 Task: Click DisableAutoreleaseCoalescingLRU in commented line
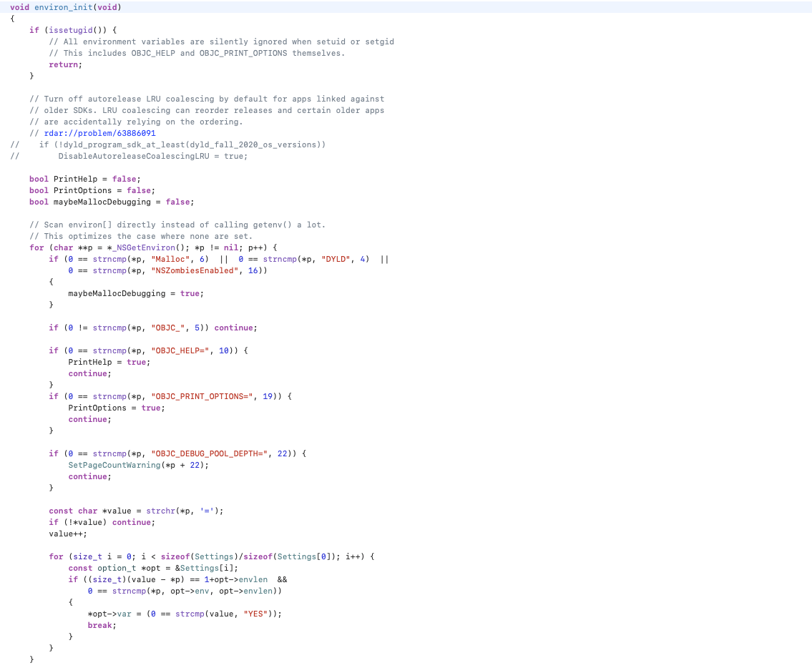point(134,156)
